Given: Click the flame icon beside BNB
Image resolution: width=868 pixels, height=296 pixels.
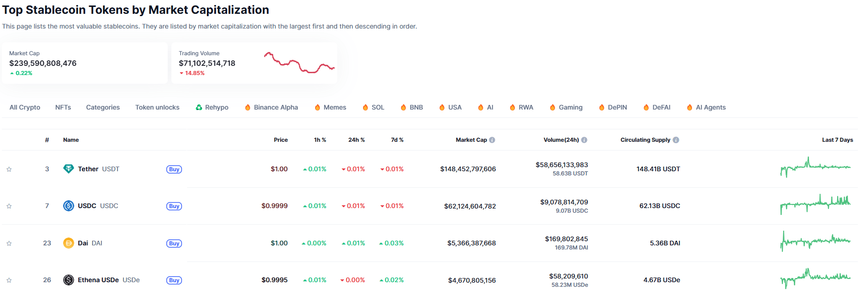Looking at the screenshot, I should (x=404, y=107).
